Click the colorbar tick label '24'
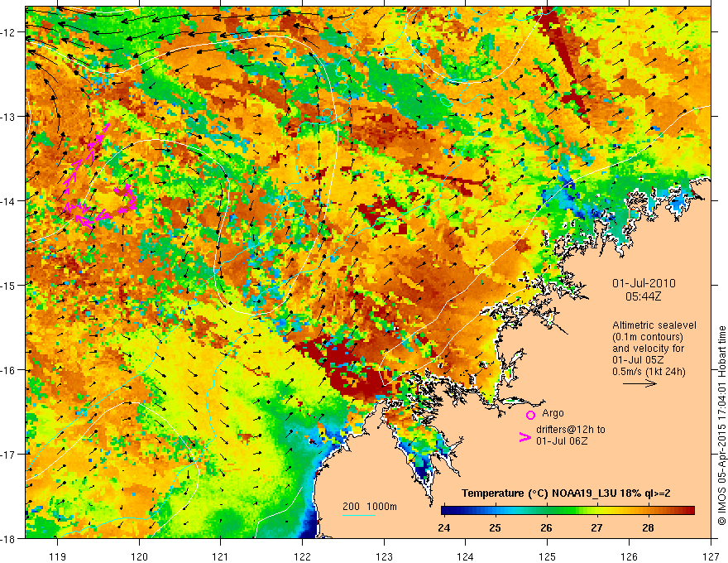The width and height of the screenshot is (728, 563). pos(444,527)
